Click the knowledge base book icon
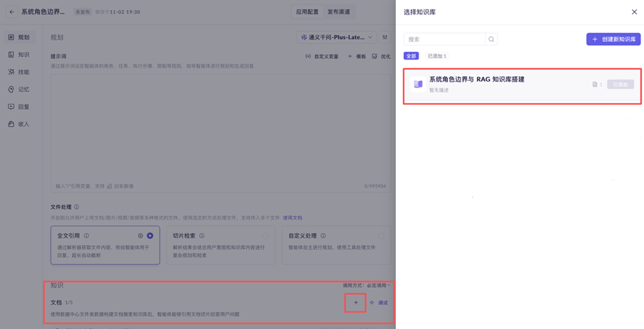 pyautogui.click(x=418, y=84)
